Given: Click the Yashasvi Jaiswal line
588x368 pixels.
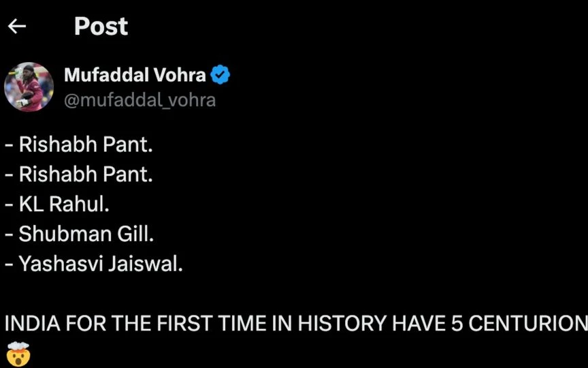Looking at the screenshot, I should point(94,264).
